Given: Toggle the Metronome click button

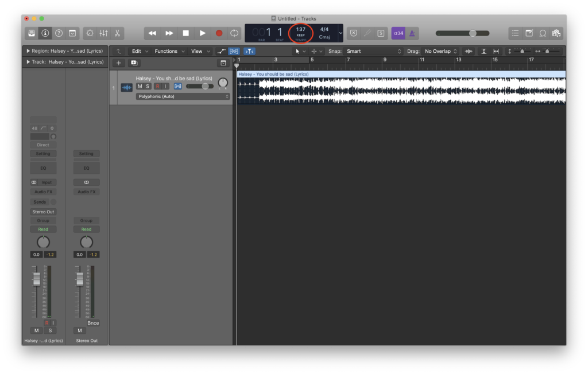Looking at the screenshot, I should pyautogui.click(x=412, y=33).
